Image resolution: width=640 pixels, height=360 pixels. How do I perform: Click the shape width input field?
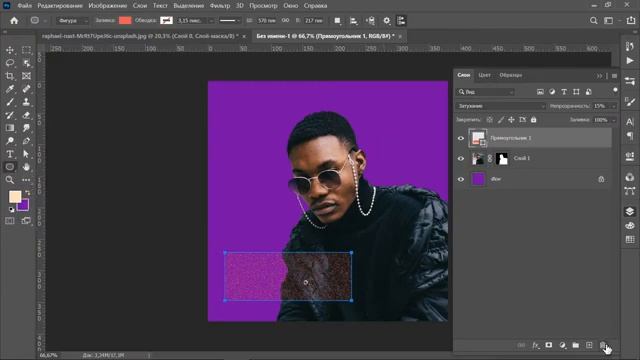point(267,20)
